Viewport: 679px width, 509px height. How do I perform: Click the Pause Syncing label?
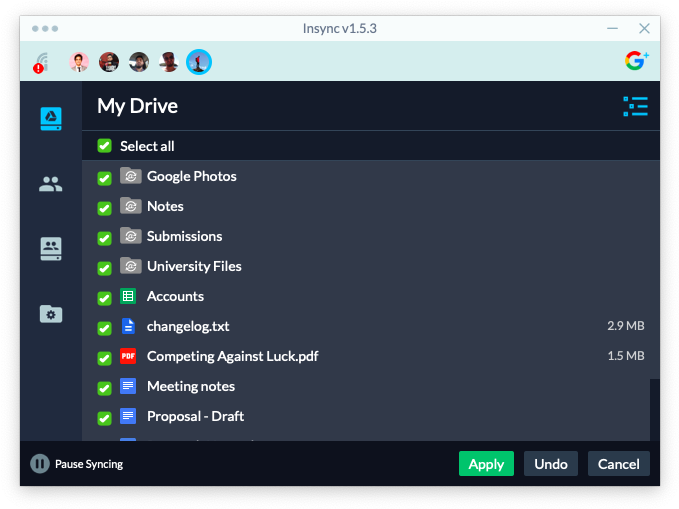point(89,464)
